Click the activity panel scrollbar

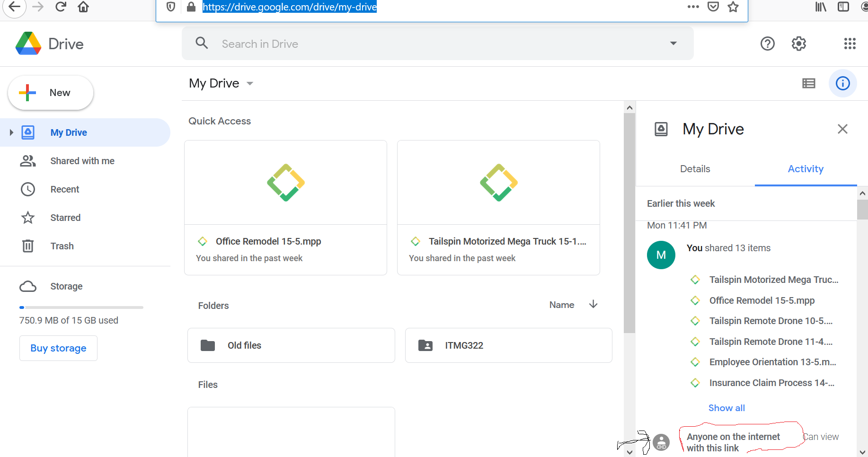862,209
